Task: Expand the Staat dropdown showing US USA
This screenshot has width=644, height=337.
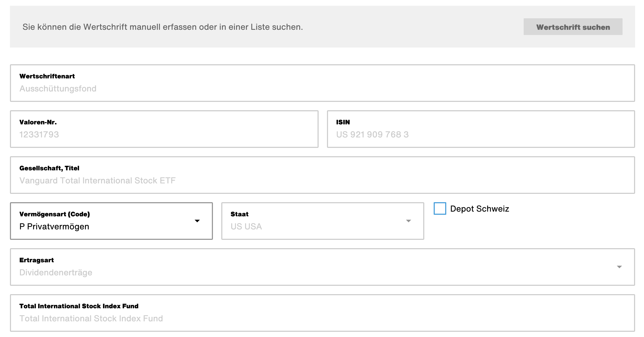Action: tap(323, 221)
